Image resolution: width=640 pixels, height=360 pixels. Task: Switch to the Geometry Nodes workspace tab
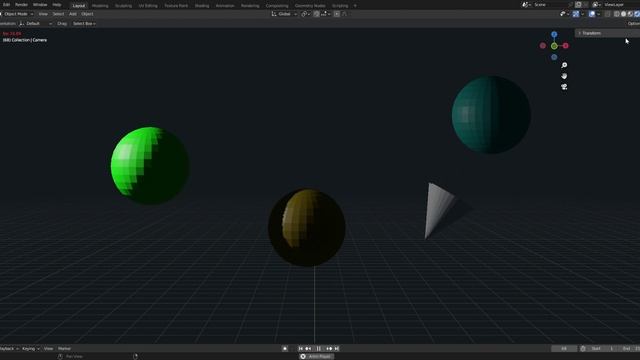[310, 6]
